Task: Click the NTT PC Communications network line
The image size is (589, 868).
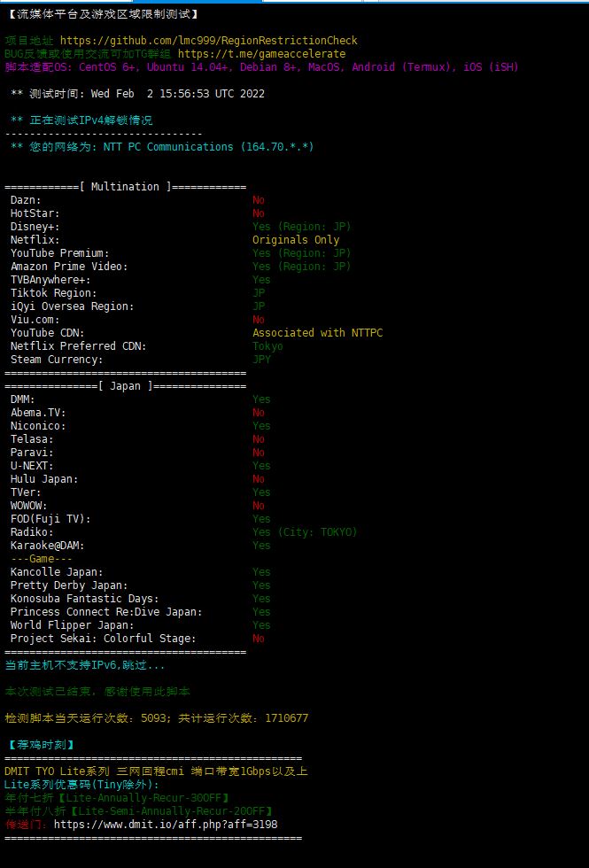Action: [162, 147]
